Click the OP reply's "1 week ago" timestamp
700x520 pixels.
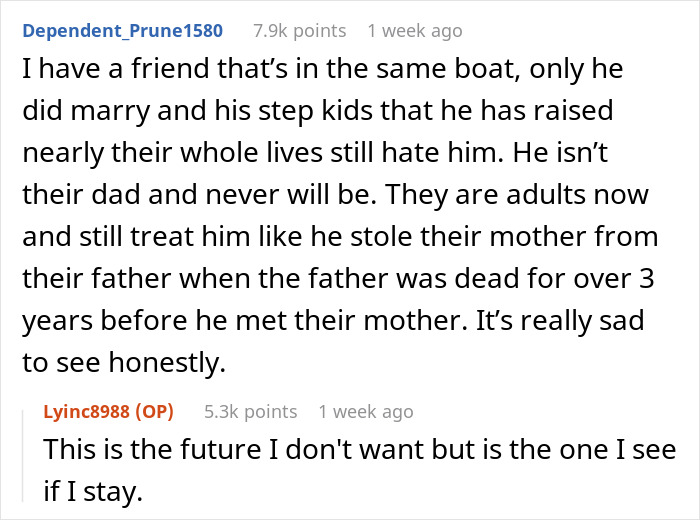pos(365,411)
